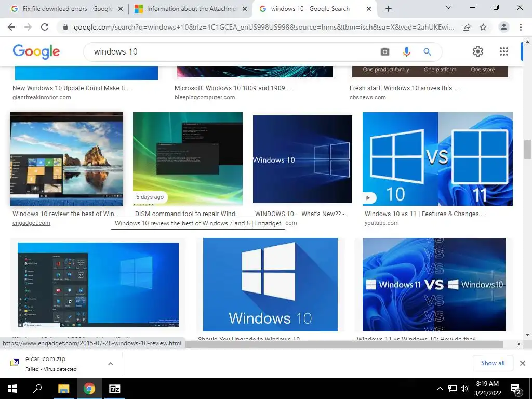The image size is (532, 399).
Task: Search by image with the camera icon
Action: 385,51
